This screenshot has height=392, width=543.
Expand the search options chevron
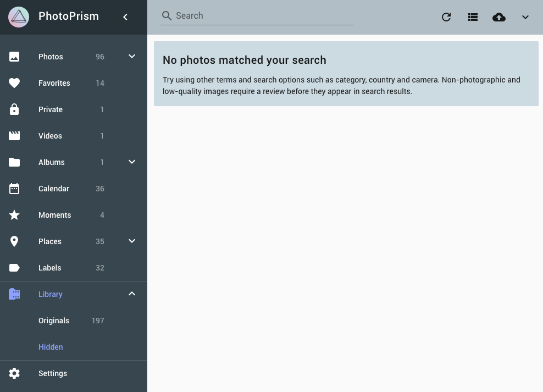pos(525,17)
